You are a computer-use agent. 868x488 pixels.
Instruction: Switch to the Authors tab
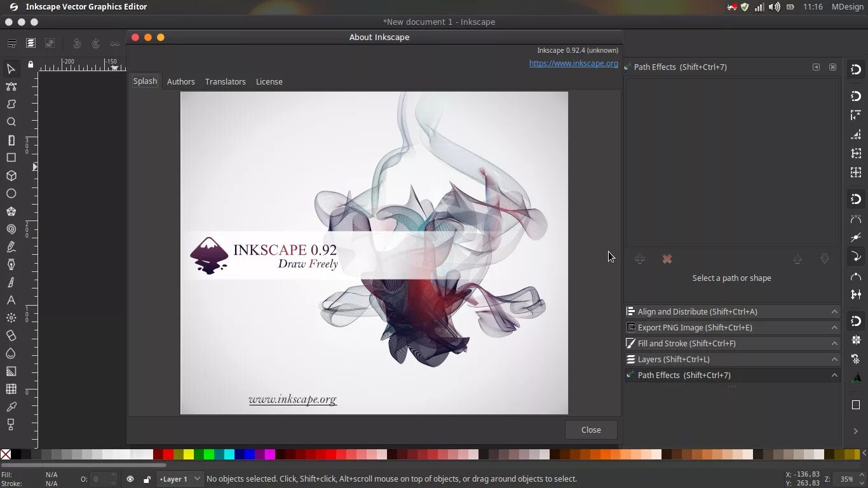click(x=181, y=81)
